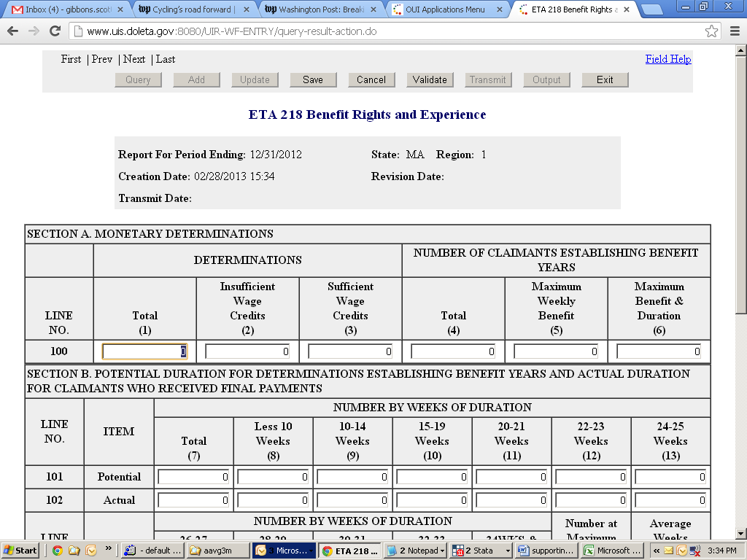This screenshot has height=560, width=747.
Task: Switch to the Inbox Gmail tab
Action: pyautogui.click(x=67, y=9)
